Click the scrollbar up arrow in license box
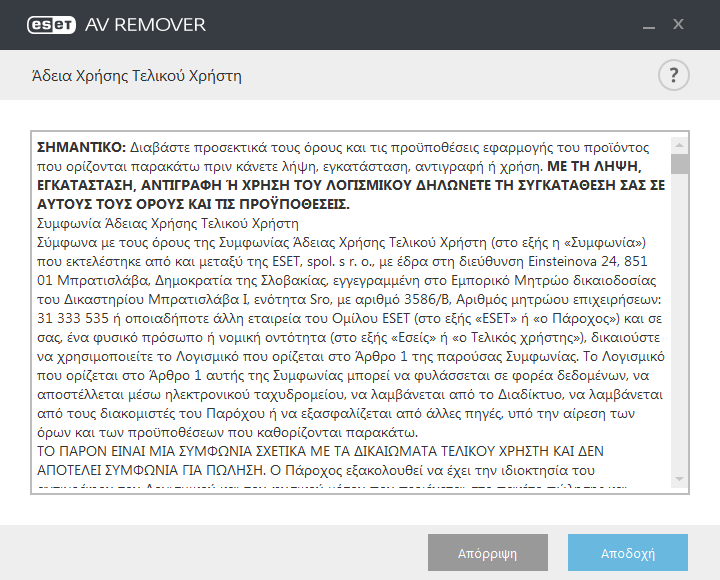This screenshot has height=580, width=720. [x=680, y=146]
